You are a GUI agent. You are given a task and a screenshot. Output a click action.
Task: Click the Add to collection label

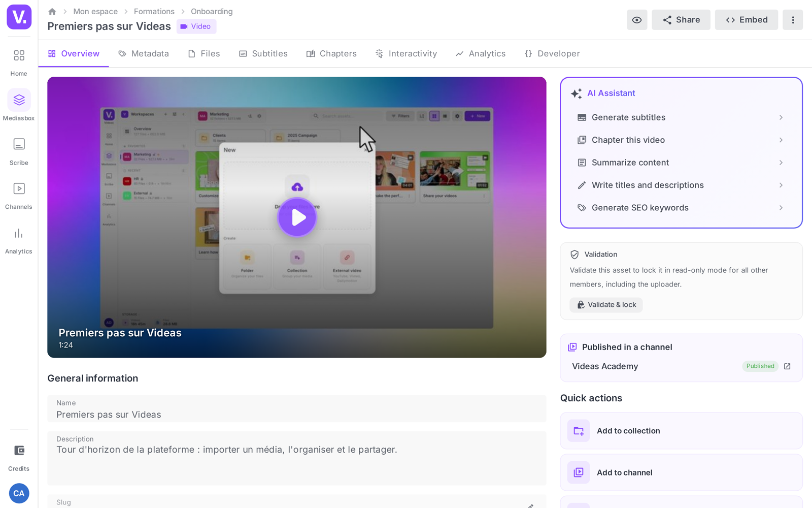click(628, 431)
